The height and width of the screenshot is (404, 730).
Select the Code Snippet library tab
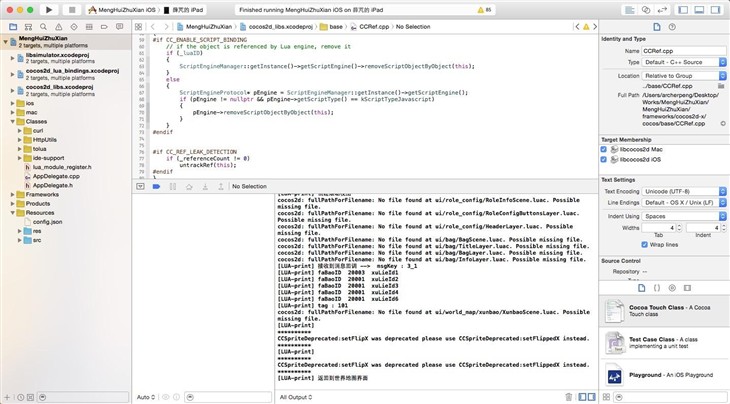(x=657, y=288)
